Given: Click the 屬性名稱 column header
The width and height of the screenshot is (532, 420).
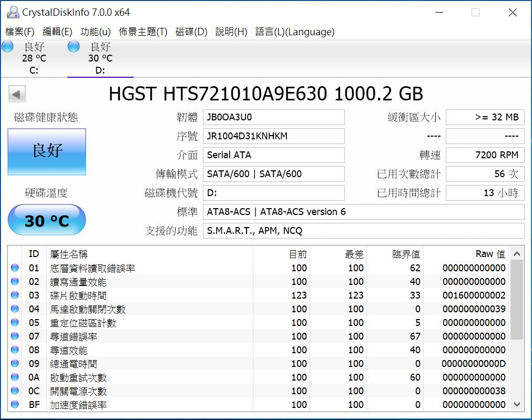Looking at the screenshot, I should 150,254.
